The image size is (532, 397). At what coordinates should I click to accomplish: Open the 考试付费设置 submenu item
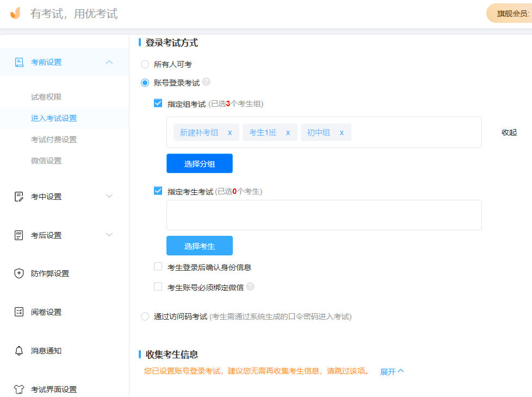(x=54, y=139)
